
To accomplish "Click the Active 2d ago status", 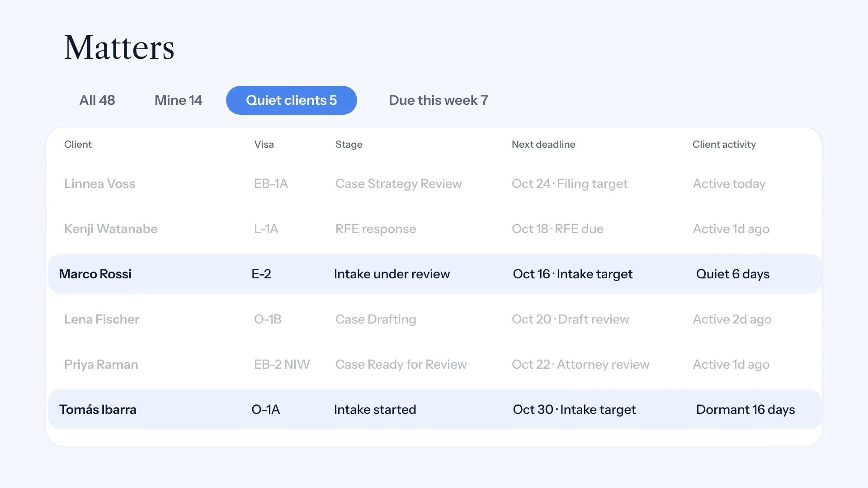I will pyautogui.click(x=732, y=319).
